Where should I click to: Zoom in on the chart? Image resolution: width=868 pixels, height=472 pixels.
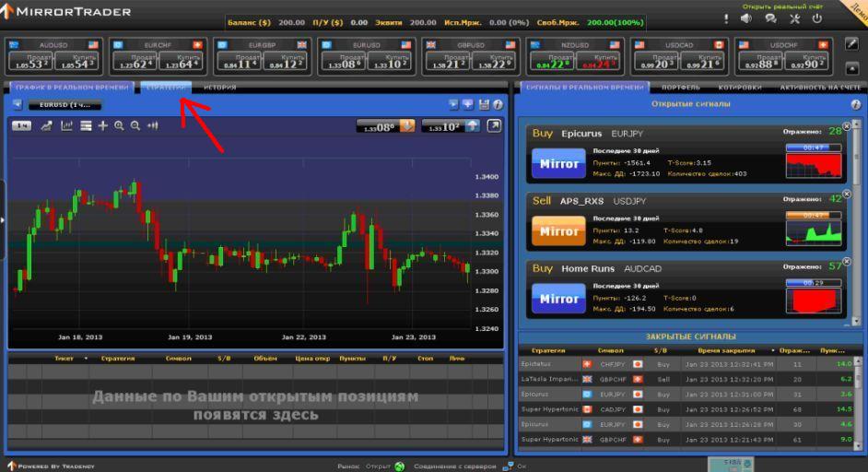(119, 126)
